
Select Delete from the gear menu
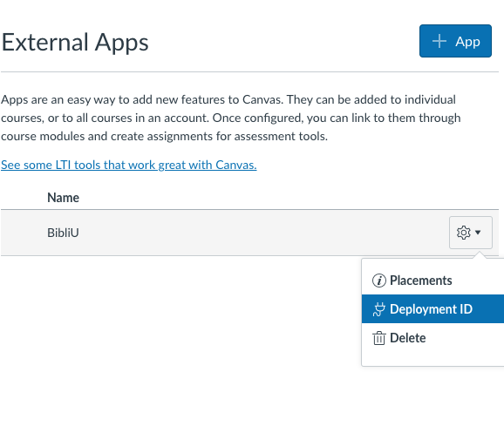click(x=432, y=338)
